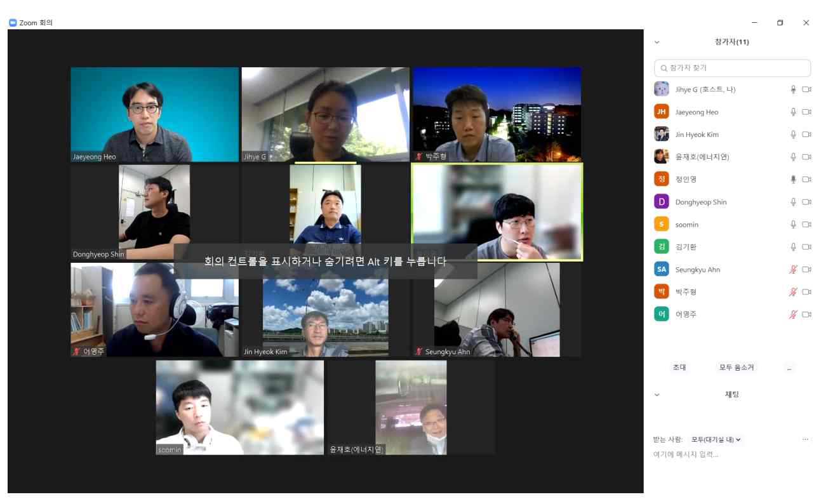Open chat more options ellipsis

tap(806, 439)
